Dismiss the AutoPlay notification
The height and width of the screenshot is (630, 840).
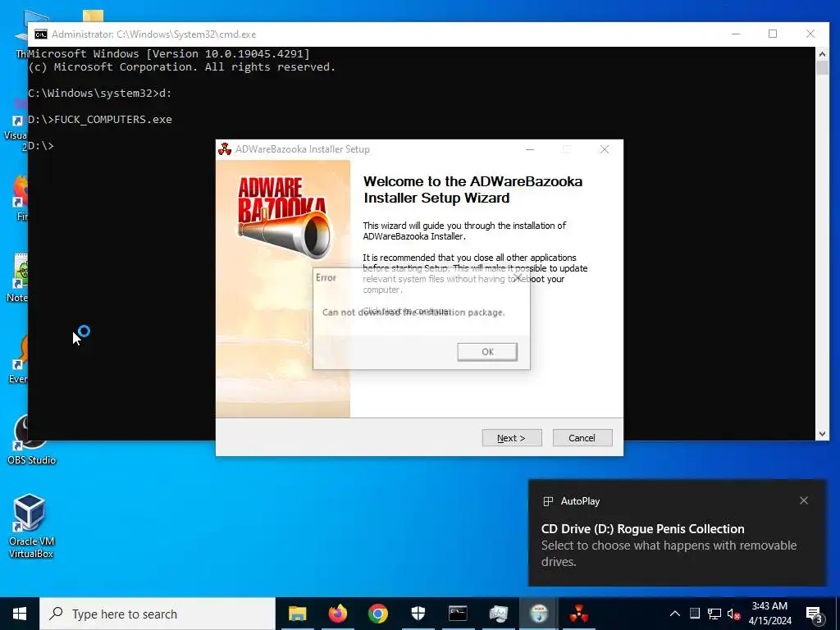(x=804, y=500)
